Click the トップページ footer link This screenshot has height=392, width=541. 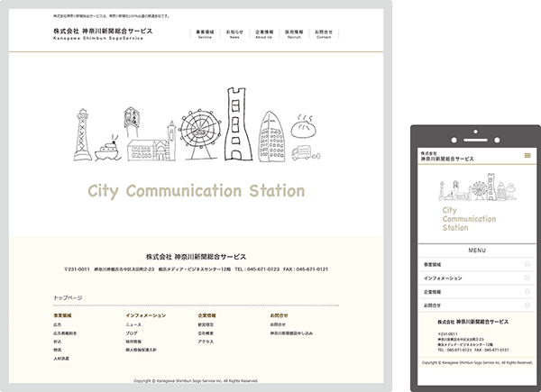point(68,297)
